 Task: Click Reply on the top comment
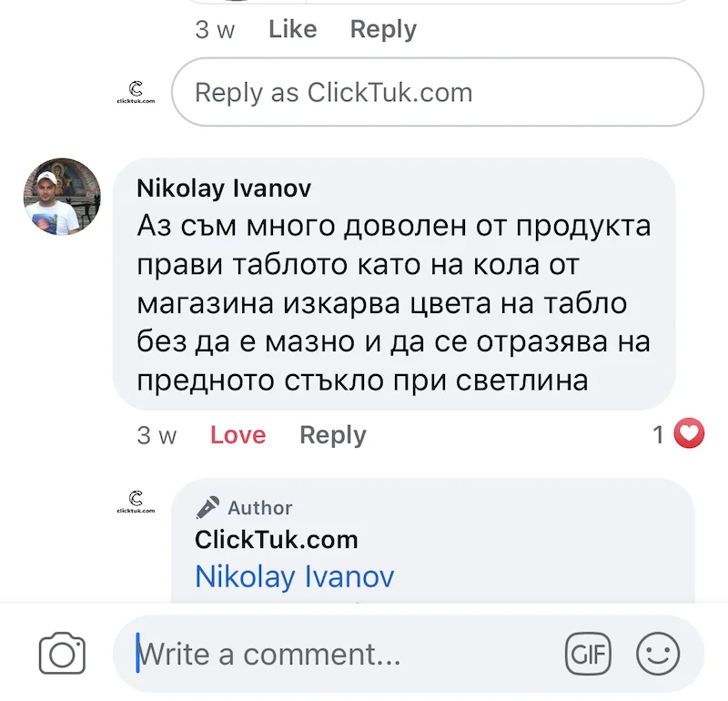pyautogui.click(x=383, y=29)
